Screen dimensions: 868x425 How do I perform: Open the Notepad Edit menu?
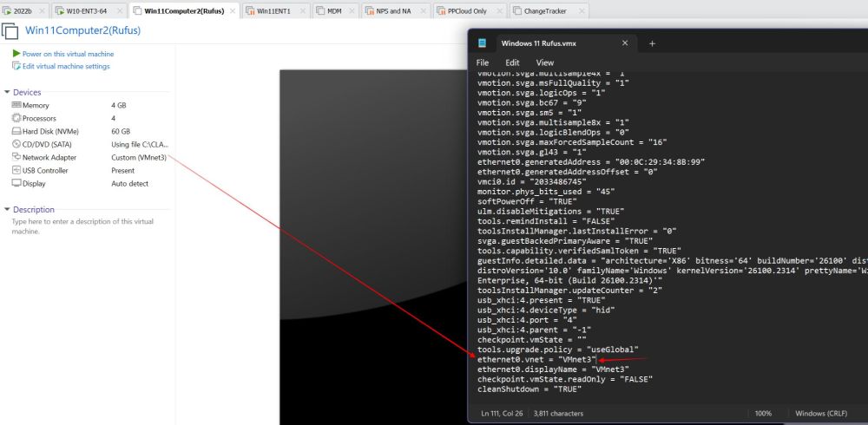coord(512,62)
